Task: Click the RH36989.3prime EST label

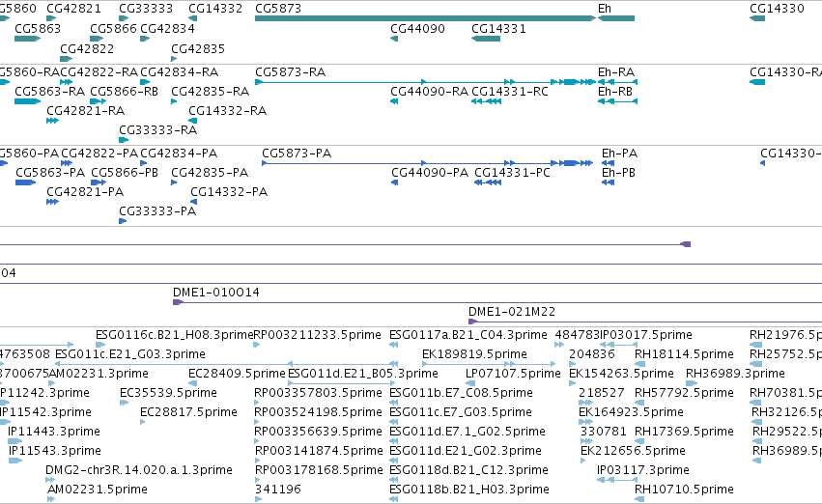Action: (735, 374)
